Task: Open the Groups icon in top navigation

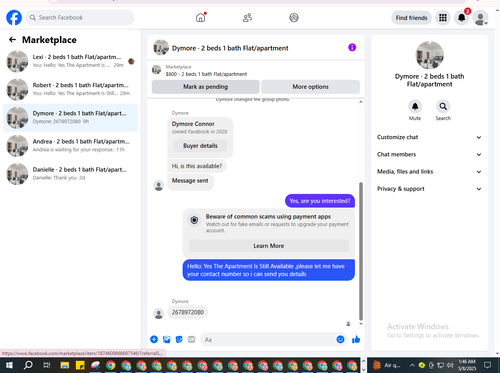Action: pos(294,18)
